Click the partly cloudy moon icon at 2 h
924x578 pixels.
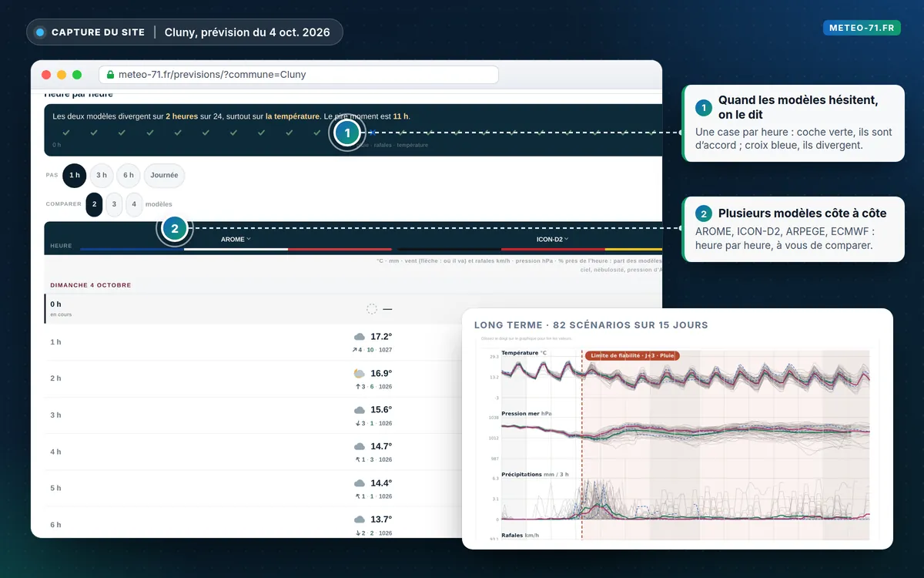(x=360, y=374)
